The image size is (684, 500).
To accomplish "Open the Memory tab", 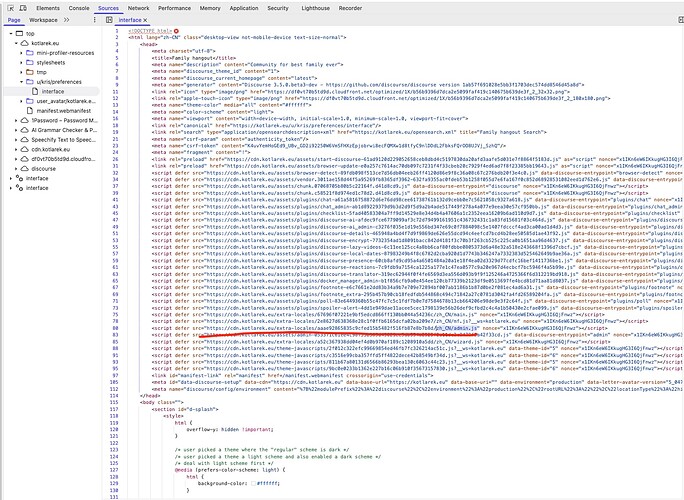I will (210, 8).
